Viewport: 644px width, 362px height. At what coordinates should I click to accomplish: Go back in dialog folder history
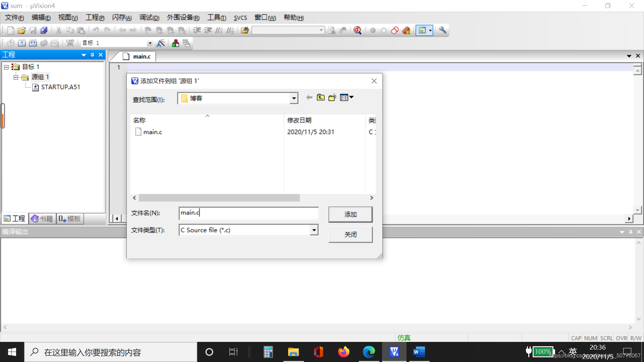[309, 98]
